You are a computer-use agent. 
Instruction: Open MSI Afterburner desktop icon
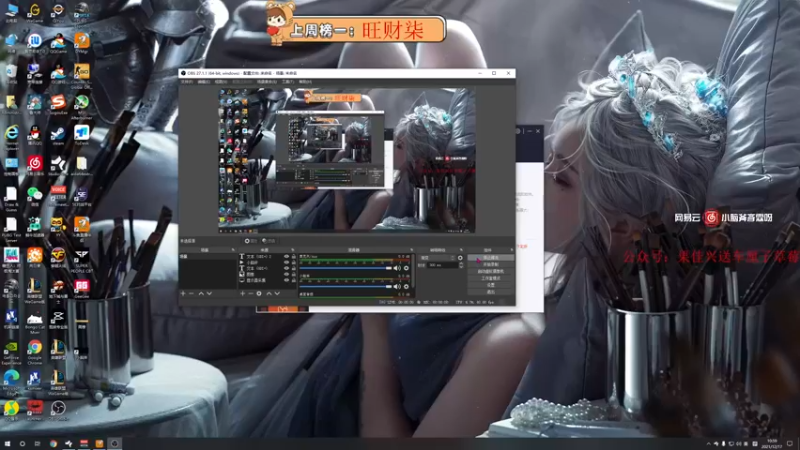pyautogui.click(x=82, y=106)
